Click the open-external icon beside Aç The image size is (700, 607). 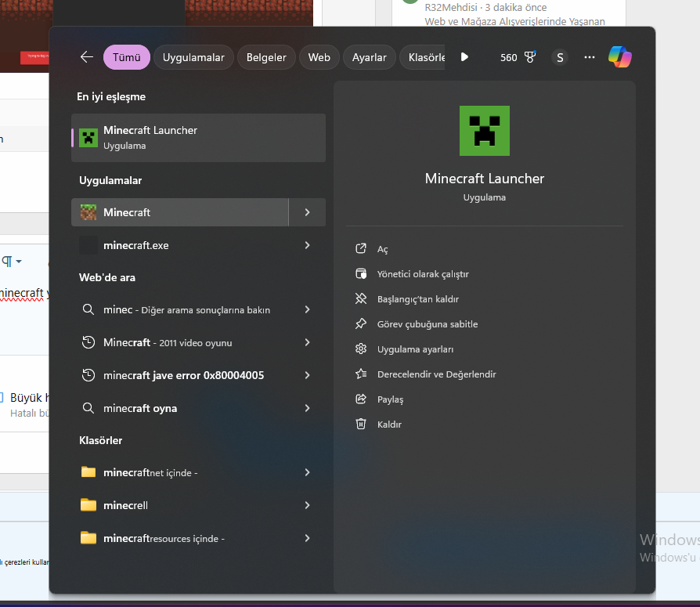[x=361, y=248]
